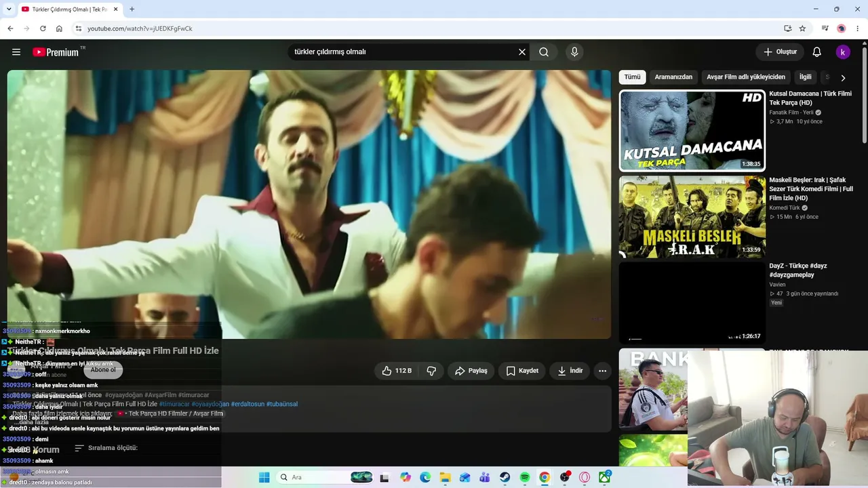
Task: Open Steam from the taskbar
Action: (x=505, y=477)
